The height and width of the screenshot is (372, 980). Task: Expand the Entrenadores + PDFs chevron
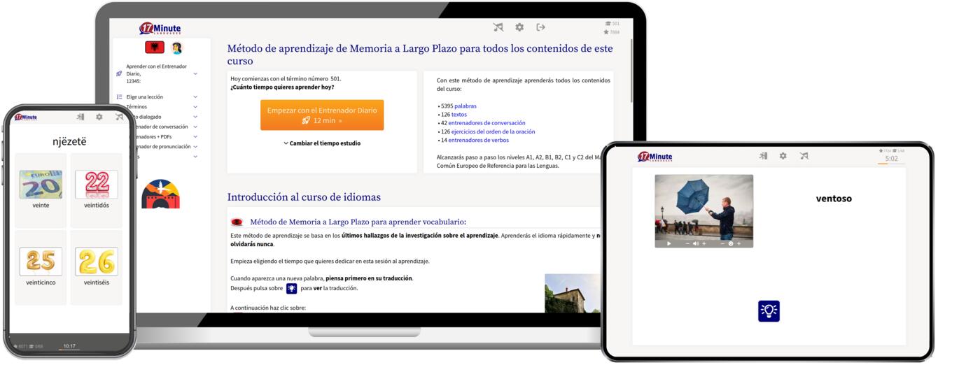195,137
